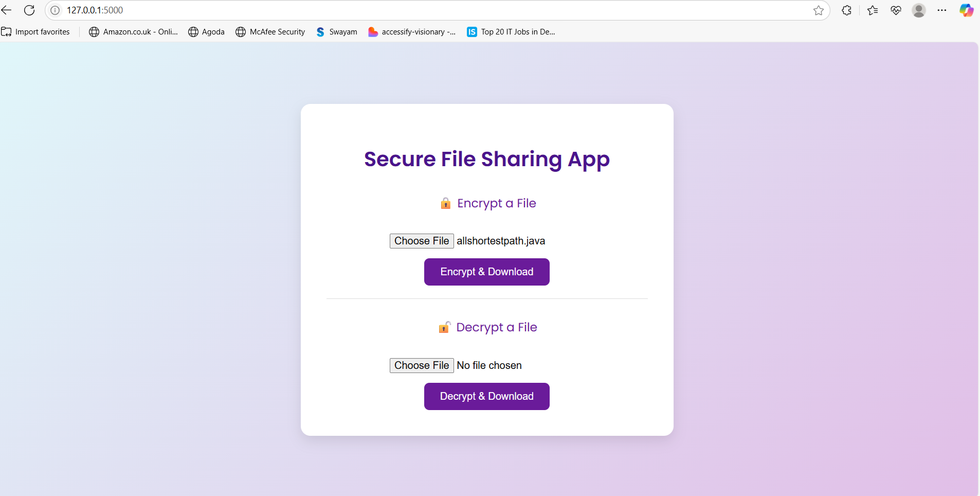
Task: Open the browser extensions icon
Action: pyautogui.click(x=846, y=10)
